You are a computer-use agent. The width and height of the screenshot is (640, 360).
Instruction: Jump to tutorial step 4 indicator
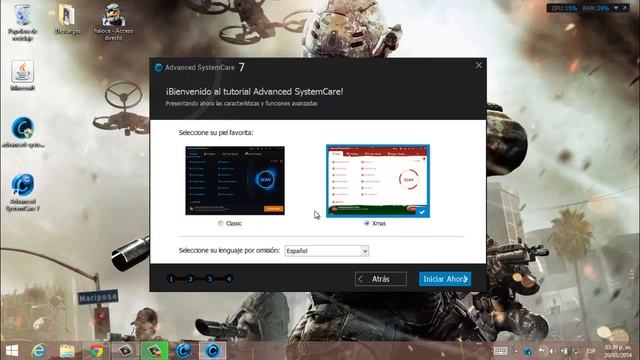click(x=229, y=279)
